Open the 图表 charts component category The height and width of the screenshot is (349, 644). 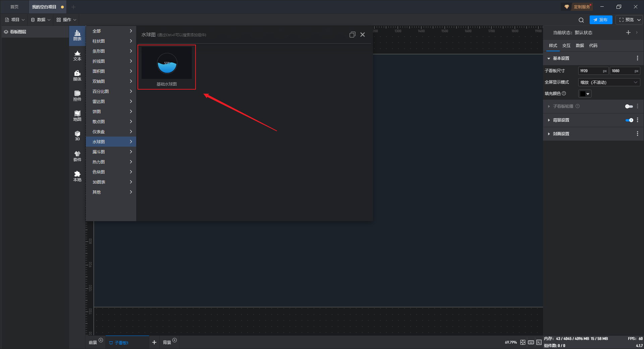pyautogui.click(x=77, y=36)
